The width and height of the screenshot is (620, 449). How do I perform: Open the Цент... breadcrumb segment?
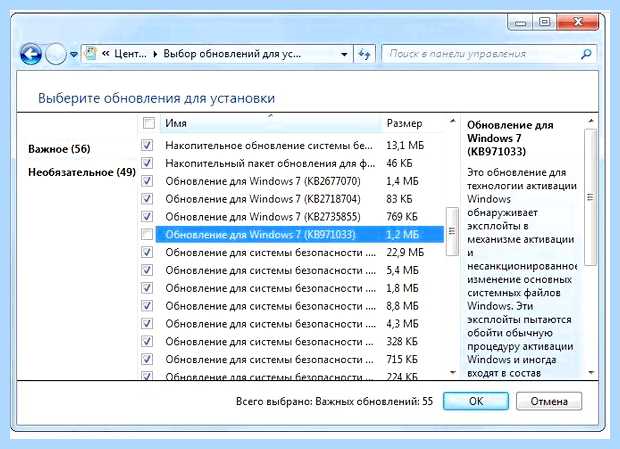coord(130,54)
